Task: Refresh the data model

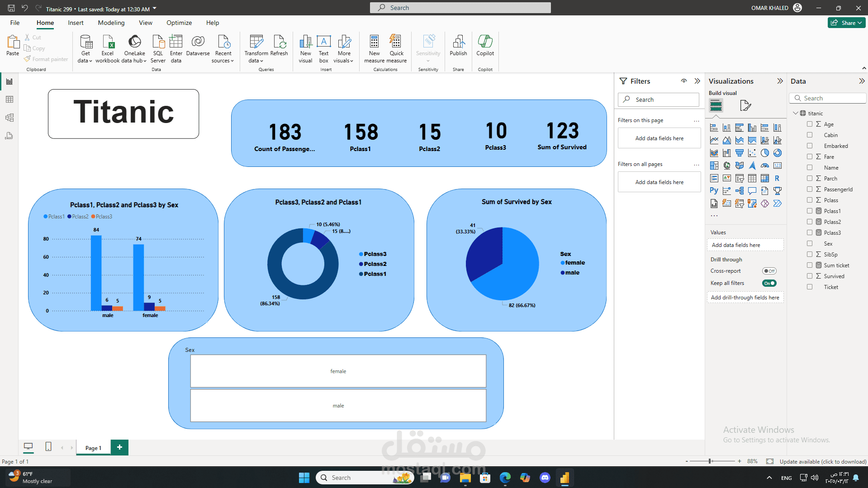Action: click(x=279, y=45)
